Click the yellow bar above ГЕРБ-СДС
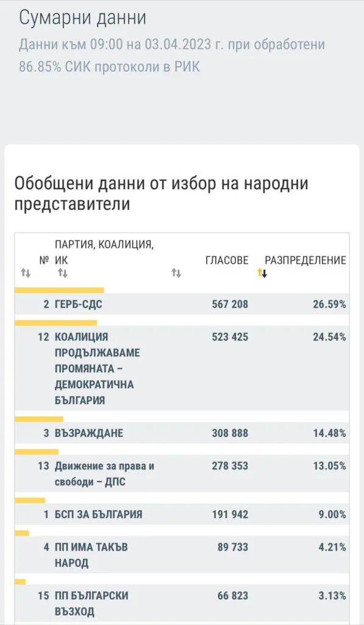Screen dimensions: 364x625 click(x=59, y=290)
